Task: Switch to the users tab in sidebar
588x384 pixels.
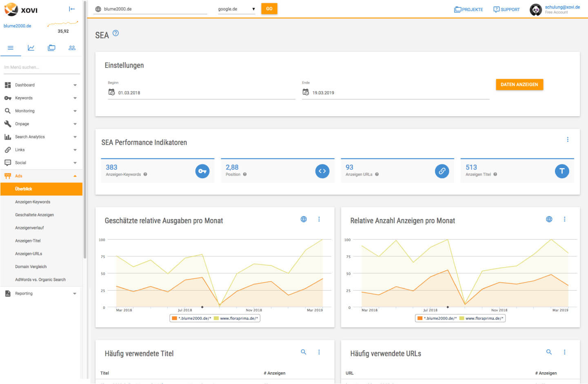Action: [72, 48]
